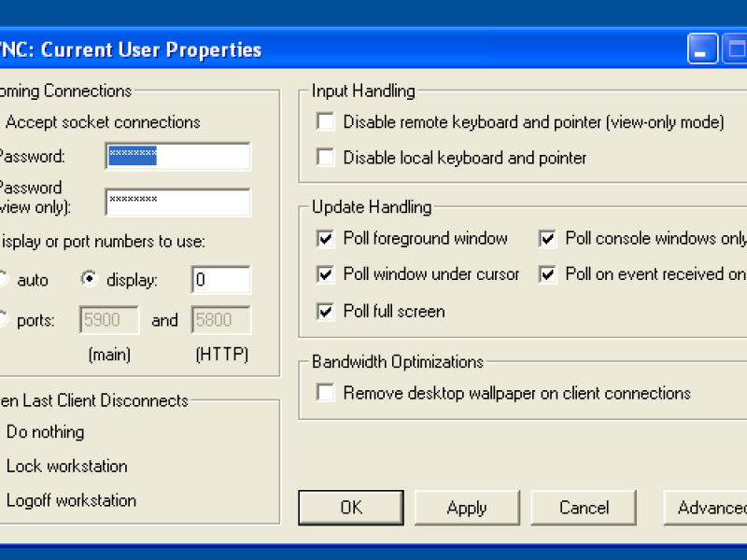Focus the view-only Password field
This screenshot has width=747, height=560.
pyautogui.click(x=178, y=203)
